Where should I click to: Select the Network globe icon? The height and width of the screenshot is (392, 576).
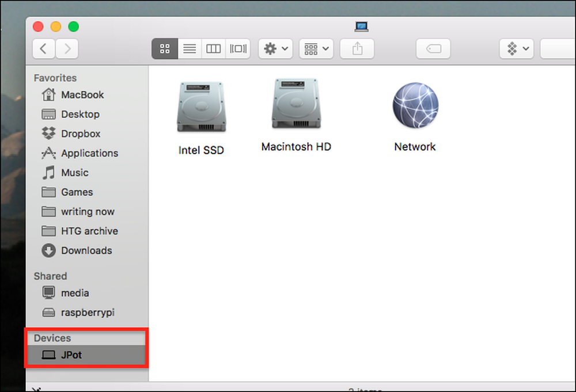(415, 105)
